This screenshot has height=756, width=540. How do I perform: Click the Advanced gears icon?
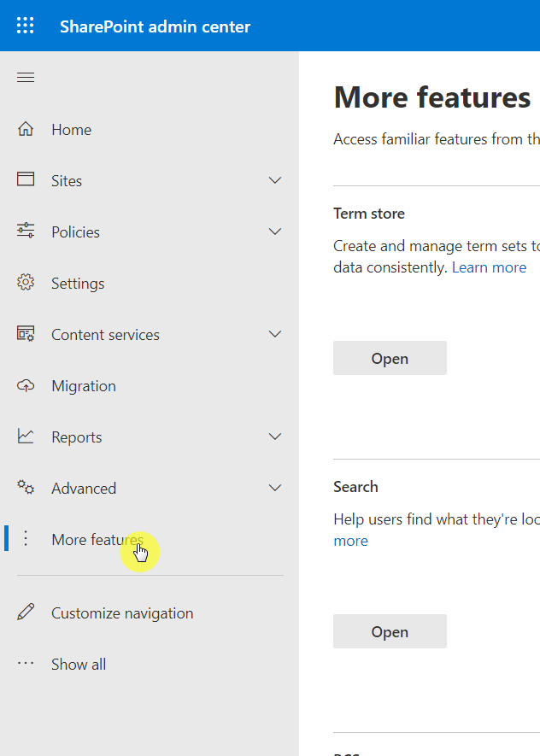pos(26,487)
